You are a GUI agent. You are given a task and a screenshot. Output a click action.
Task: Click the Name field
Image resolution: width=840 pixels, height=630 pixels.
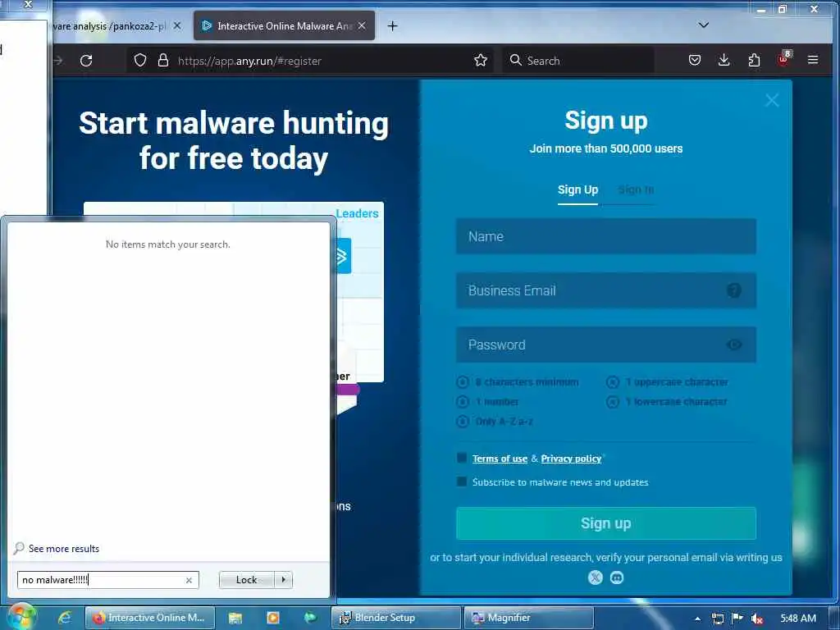[x=606, y=236]
